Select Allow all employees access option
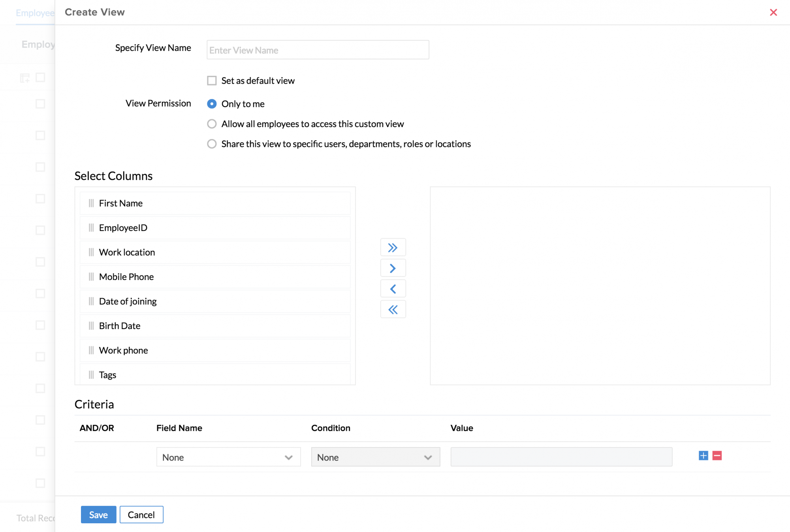This screenshot has width=790, height=532. tap(212, 124)
